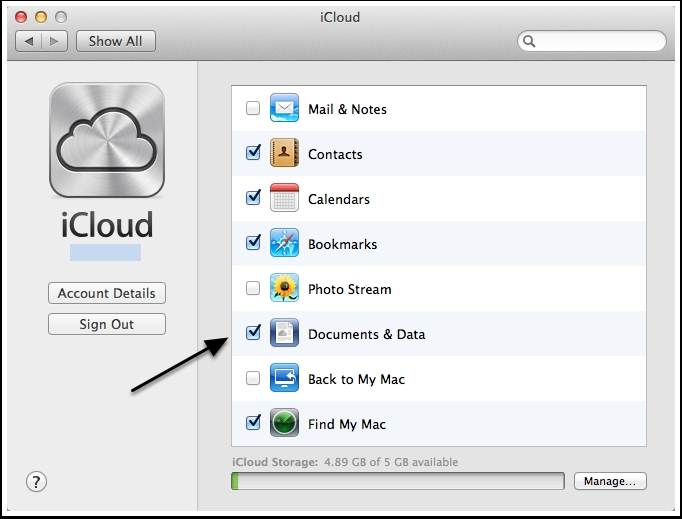The width and height of the screenshot is (682, 519).
Task: Select the 'Calendars' label
Action: coord(339,199)
